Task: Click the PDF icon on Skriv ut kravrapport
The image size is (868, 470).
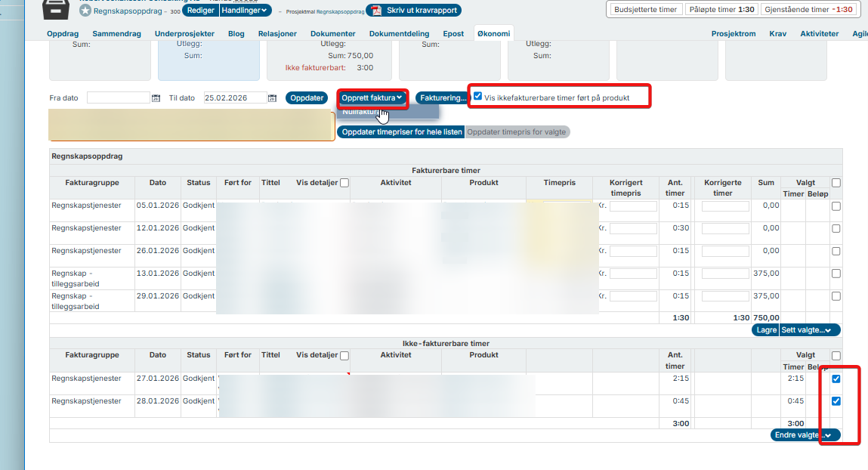Action: (375, 11)
